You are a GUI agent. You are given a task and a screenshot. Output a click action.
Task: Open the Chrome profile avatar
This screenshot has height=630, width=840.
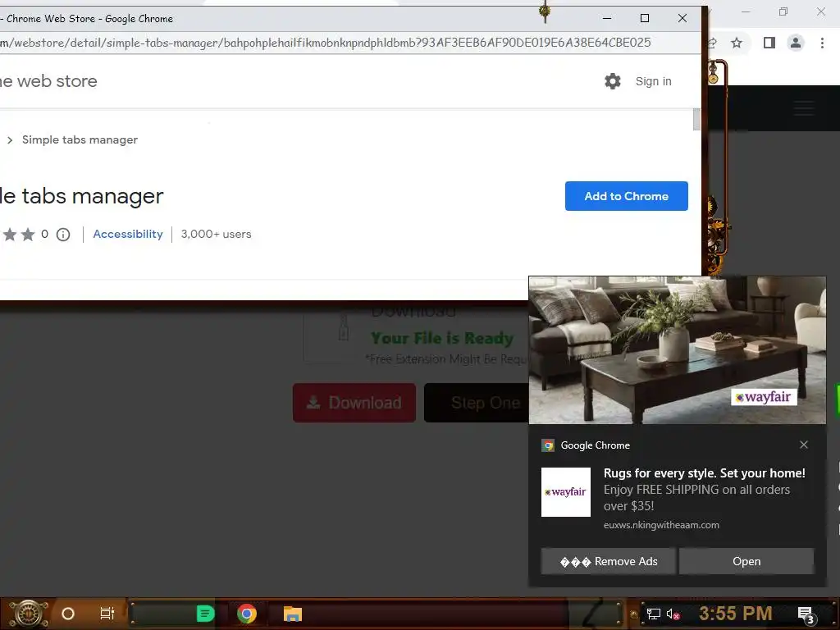click(796, 43)
